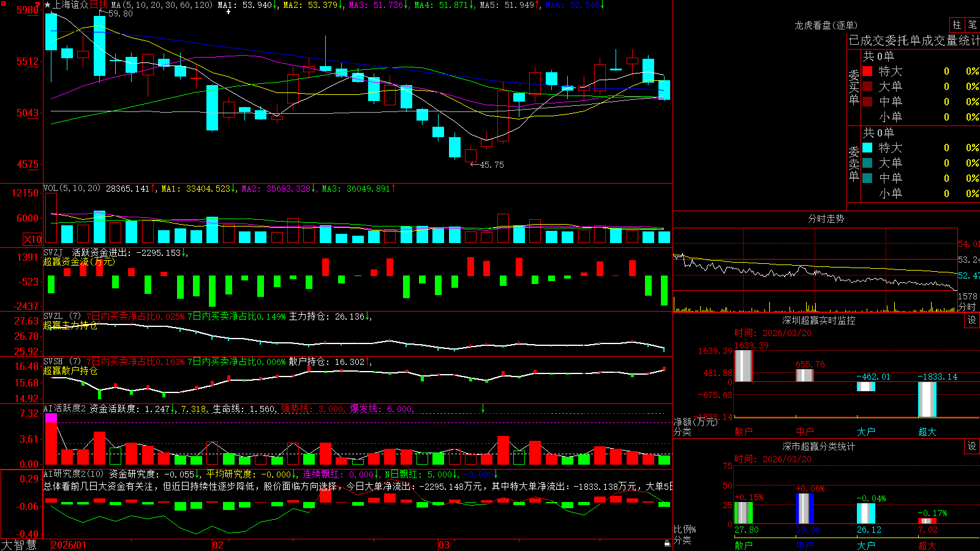Click the -1833.14 超大 net amount bar
This screenshot has height=551, width=980.
pos(927,400)
